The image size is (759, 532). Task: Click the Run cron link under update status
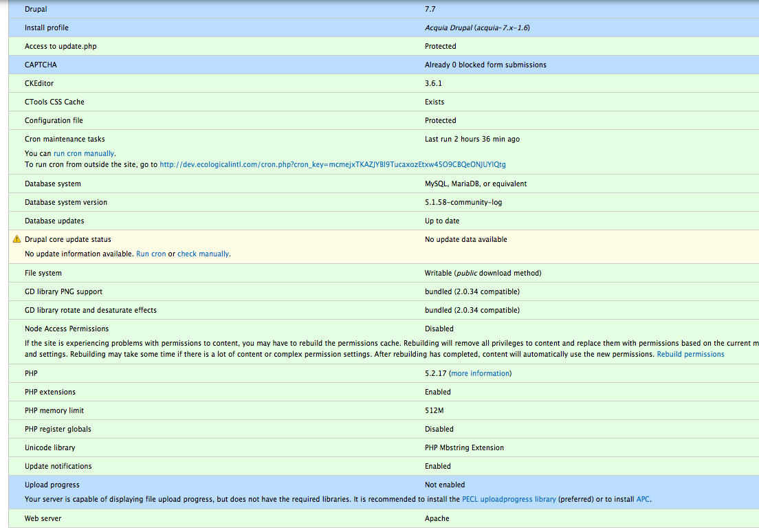pos(151,254)
